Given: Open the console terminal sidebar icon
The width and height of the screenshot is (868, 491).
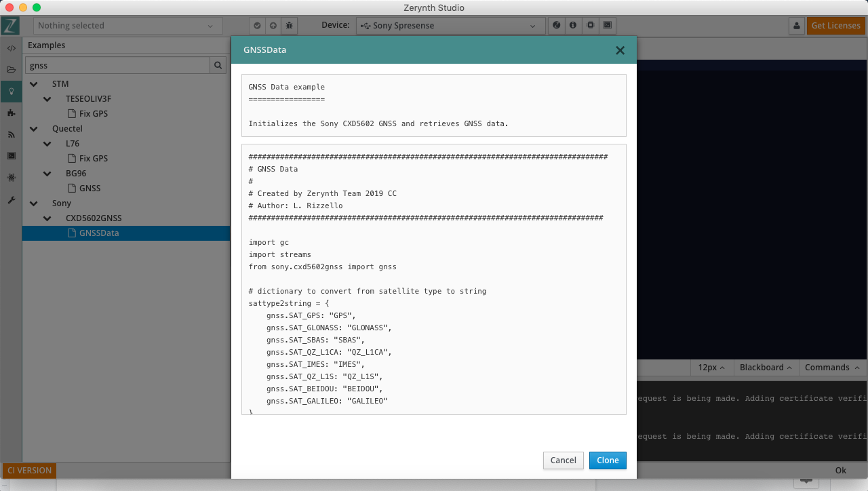Looking at the screenshot, I should point(11,156).
